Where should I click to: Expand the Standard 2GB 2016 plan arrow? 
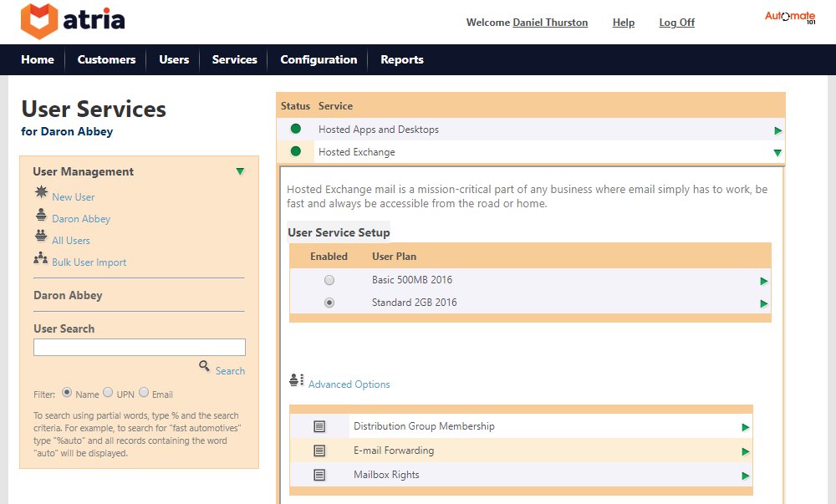pyautogui.click(x=764, y=303)
